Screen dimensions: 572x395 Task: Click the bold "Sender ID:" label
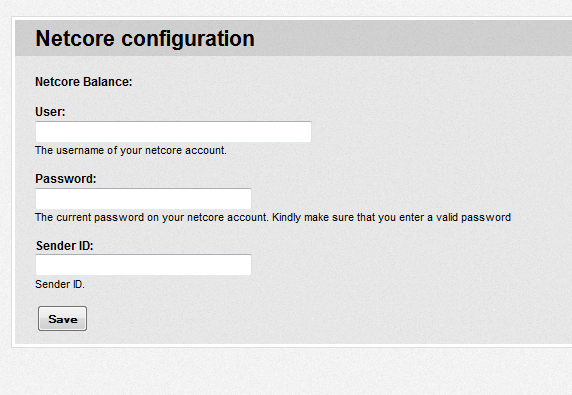pyautogui.click(x=65, y=245)
